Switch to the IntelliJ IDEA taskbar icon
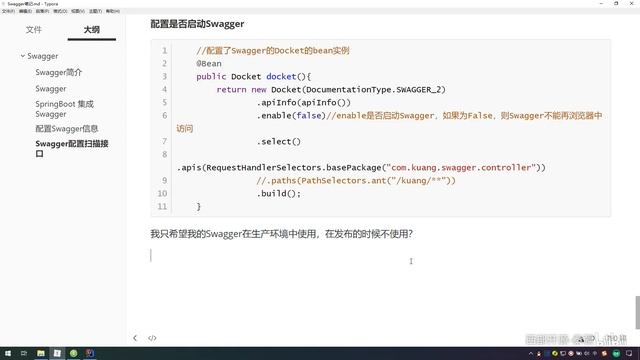Screen dimensions: 640x360 pos(90,353)
